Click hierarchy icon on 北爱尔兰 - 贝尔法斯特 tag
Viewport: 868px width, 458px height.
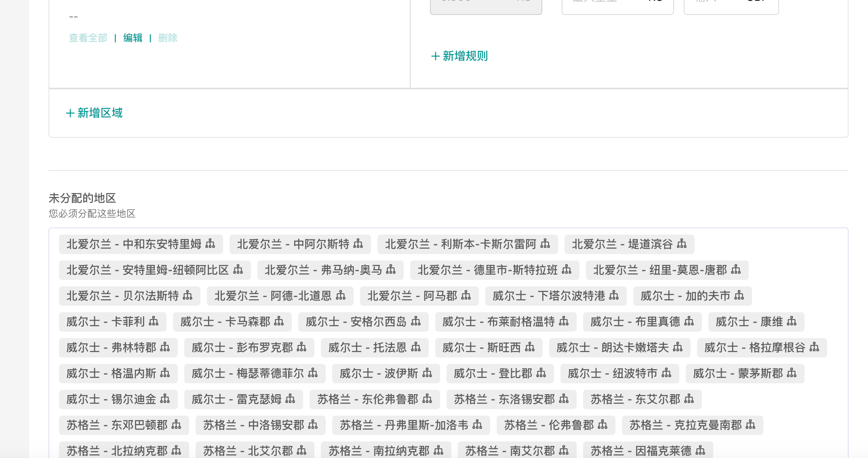[188, 296]
